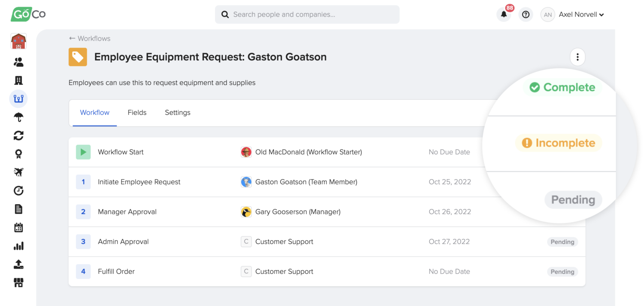The height and width of the screenshot is (306, 644).
Task: Select the umbrella benefits sidebar icon
Action: pos(18,117)
